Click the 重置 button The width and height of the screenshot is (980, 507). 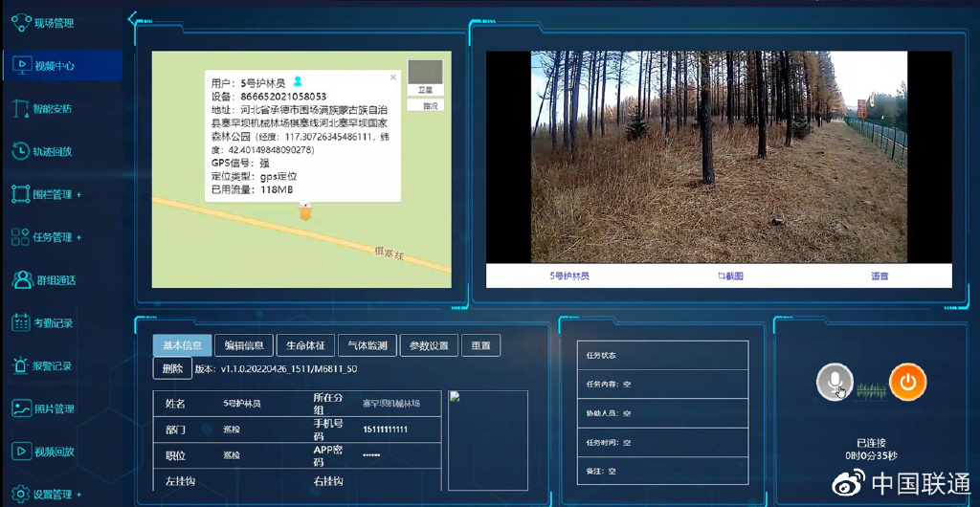[x=480, y=345]
